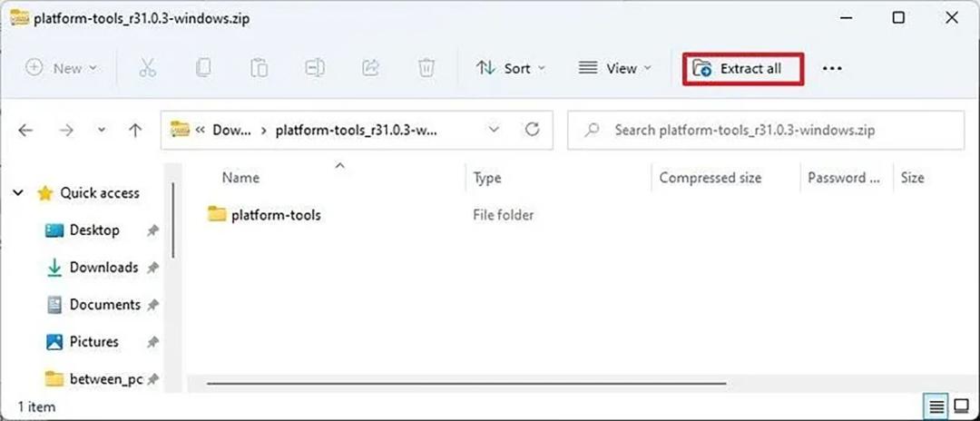Refresh the current folder view
Image resolution: width=980 pixels, height=421 pixels.
pos(532,130)
